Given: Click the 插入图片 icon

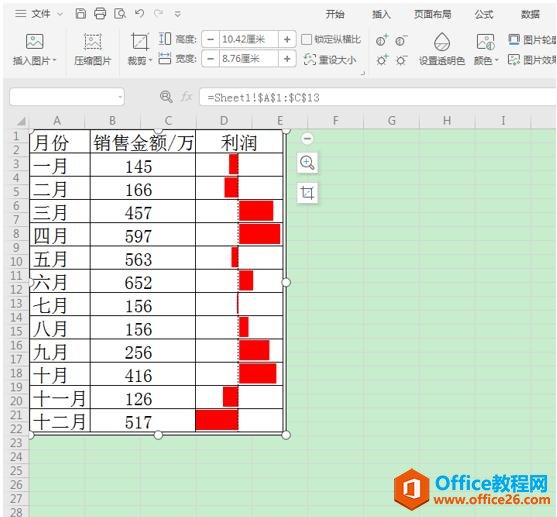Looking at the screenshot, I should (x=35, y=42).
